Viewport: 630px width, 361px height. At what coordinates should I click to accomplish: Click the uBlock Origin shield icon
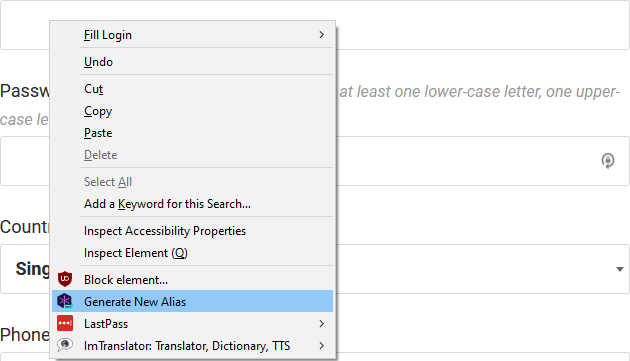(x=65, y=279)
